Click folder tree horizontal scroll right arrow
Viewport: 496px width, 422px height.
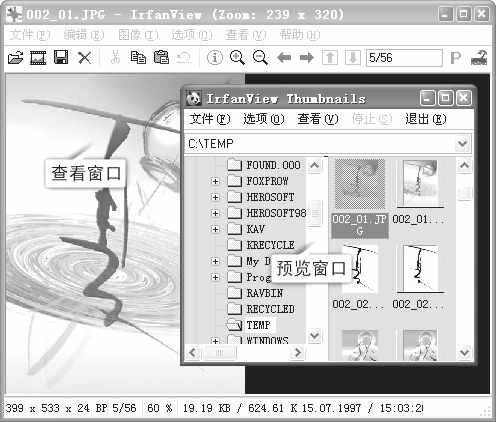(x=298, y=352)
